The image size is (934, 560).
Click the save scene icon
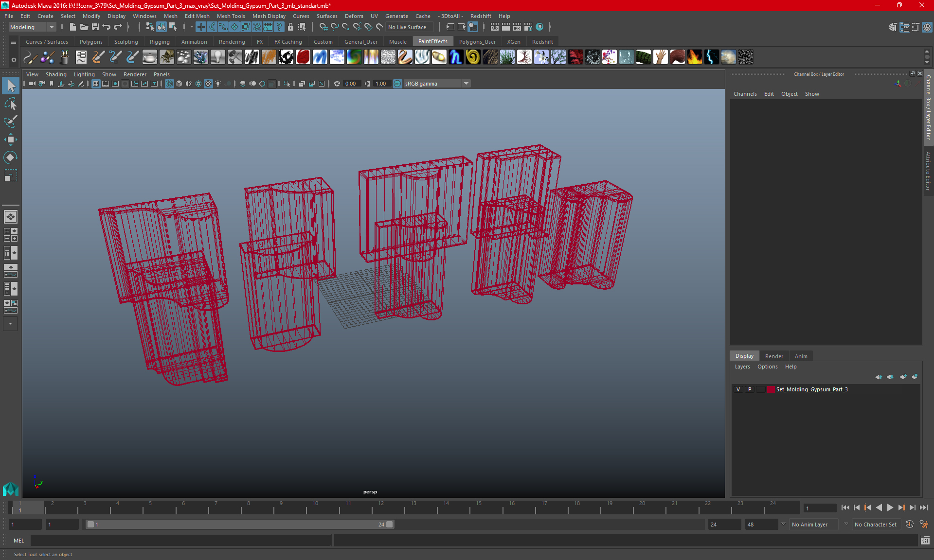click(x=95, y=27)
